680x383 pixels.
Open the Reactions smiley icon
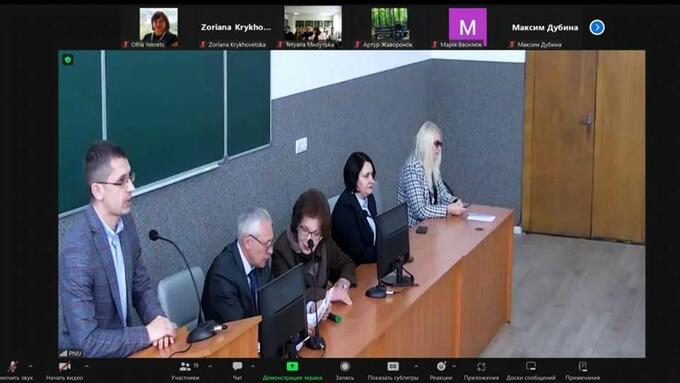pyautogui.click(x=441, y=367)
